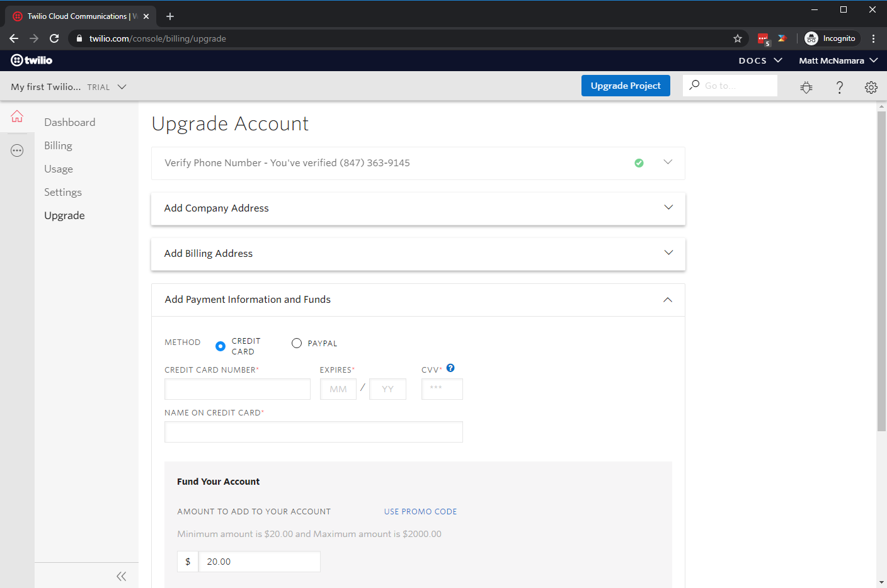Open the All Products ellipsis icon

(17, 150)
